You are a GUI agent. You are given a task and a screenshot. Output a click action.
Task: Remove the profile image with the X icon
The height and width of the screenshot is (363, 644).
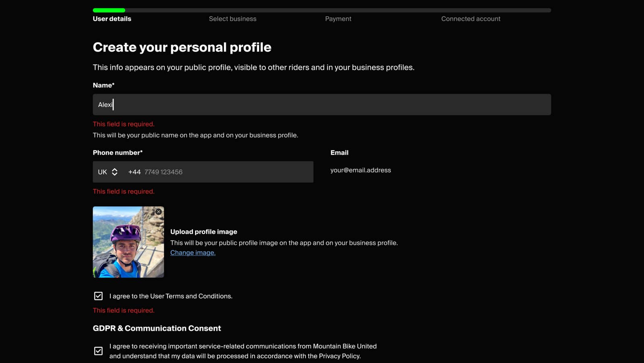pyautogui.click(x=159, y=212)
